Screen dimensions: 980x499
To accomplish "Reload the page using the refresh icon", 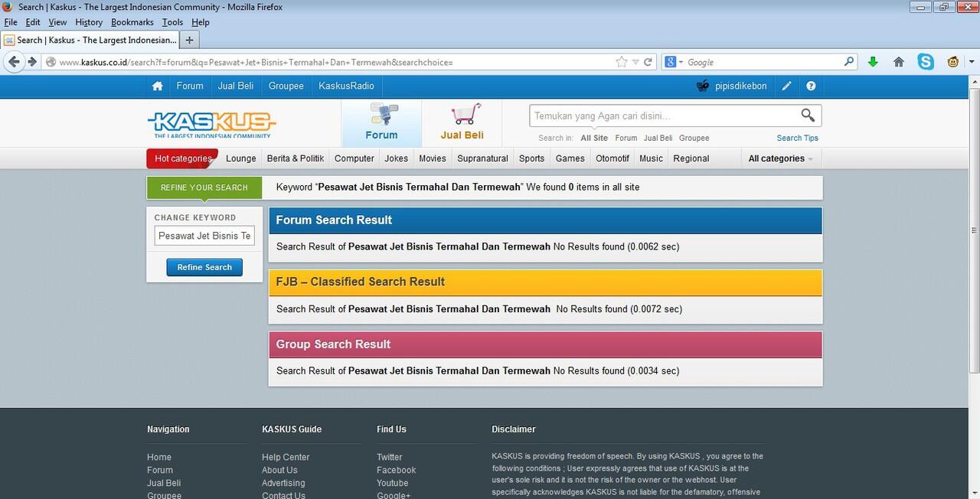I will click(x=648, y=62).
